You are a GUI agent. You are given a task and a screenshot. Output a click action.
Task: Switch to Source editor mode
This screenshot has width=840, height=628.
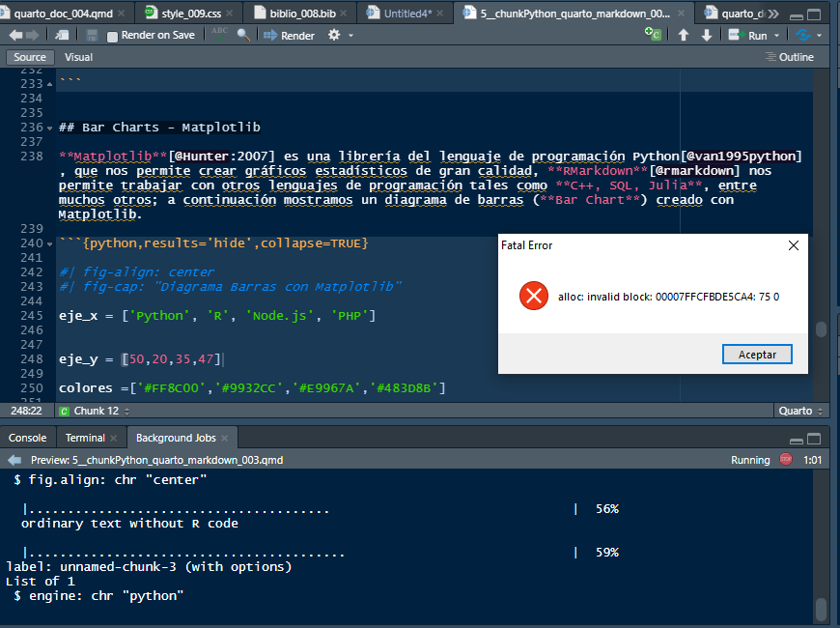click(x=30, y=57)
